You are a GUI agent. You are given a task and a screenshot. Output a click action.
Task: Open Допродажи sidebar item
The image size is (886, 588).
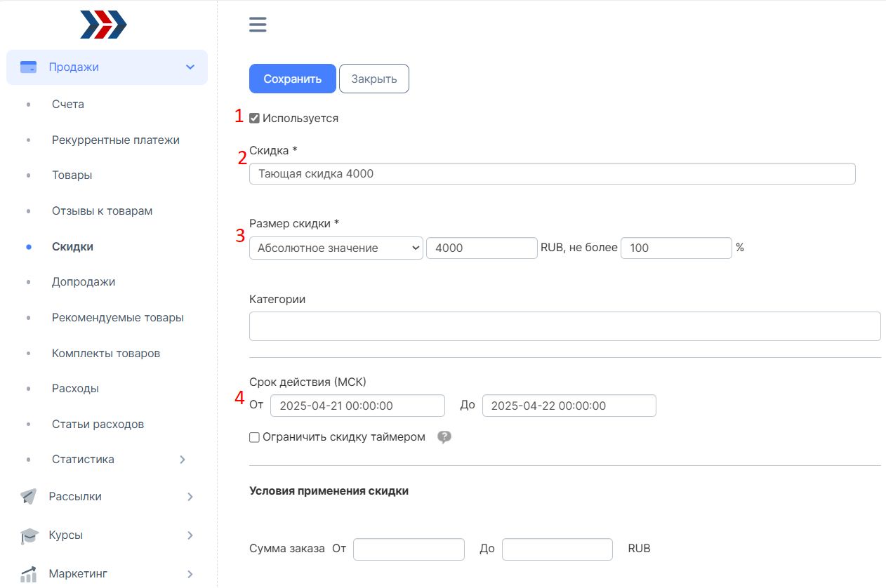[84, 281]
